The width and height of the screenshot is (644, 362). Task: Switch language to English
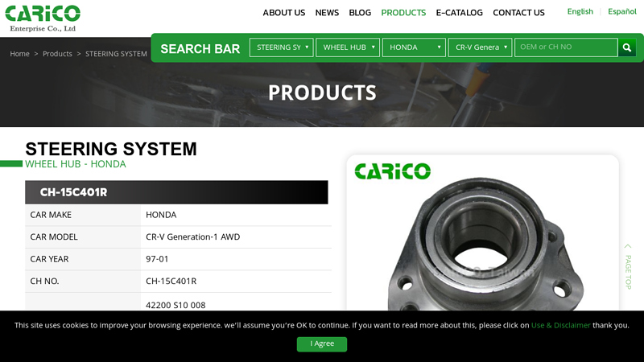[x=580, y=11]
